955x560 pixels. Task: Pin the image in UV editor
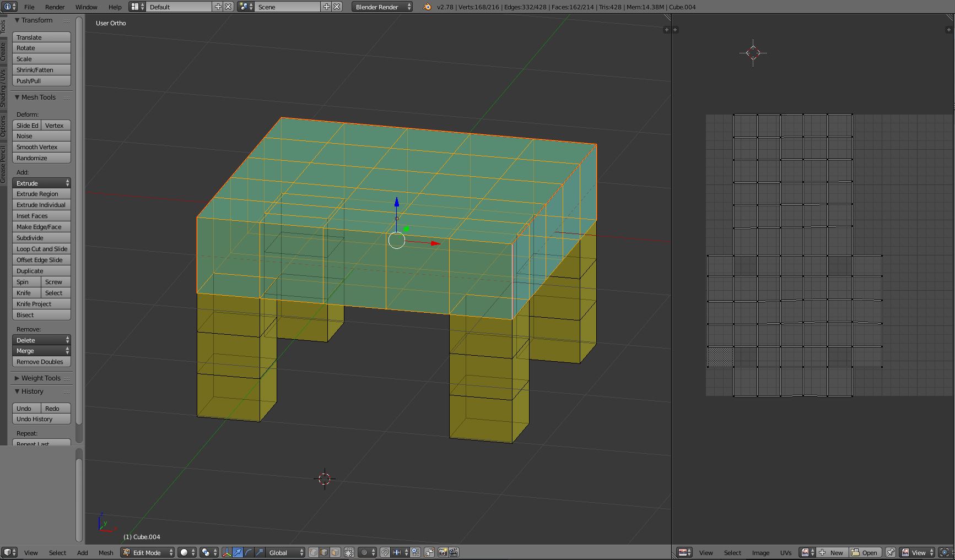pyautogui.click(x=890, y=552)
